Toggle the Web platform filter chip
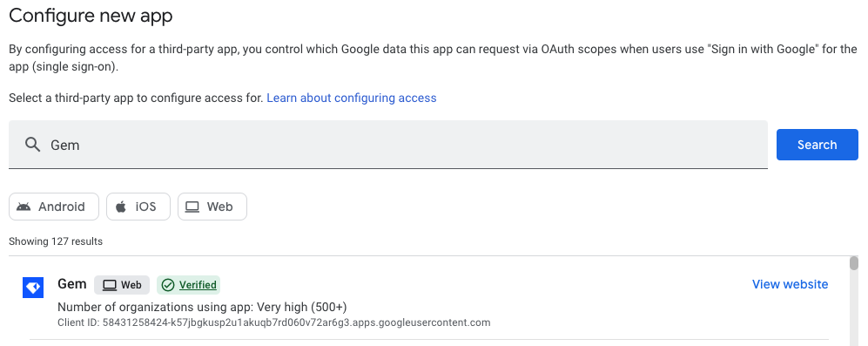Image resolution: width=868 pixels, height=346 pixels. click(x=212, y=207)
